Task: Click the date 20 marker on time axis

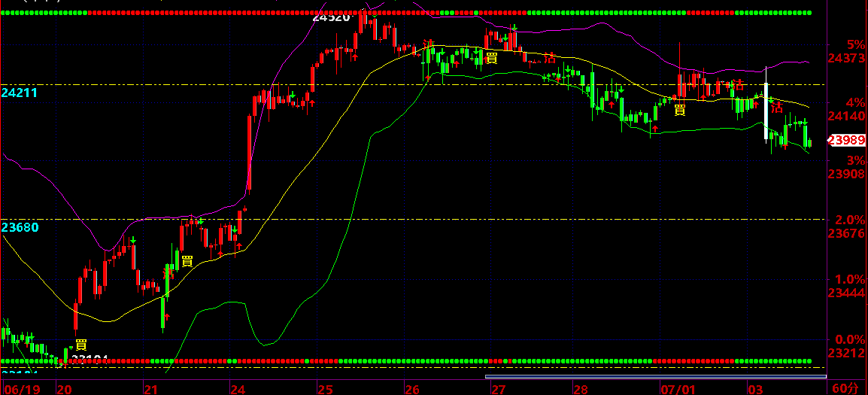Action: (x=64, y=390)
